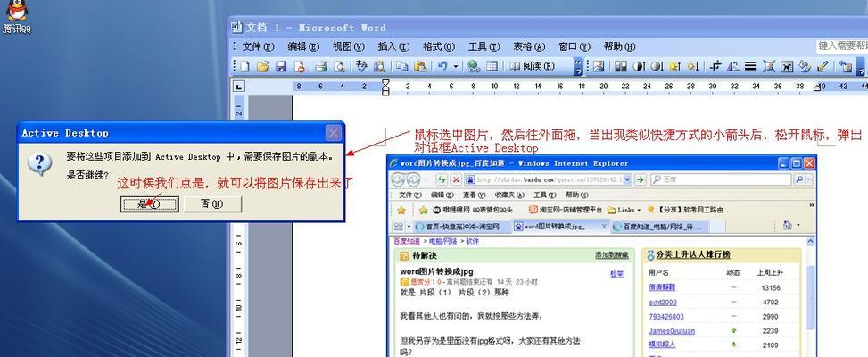Open the Links folder dropdown in IE favorites bar

pyautogui.click(x=624, y=210)
